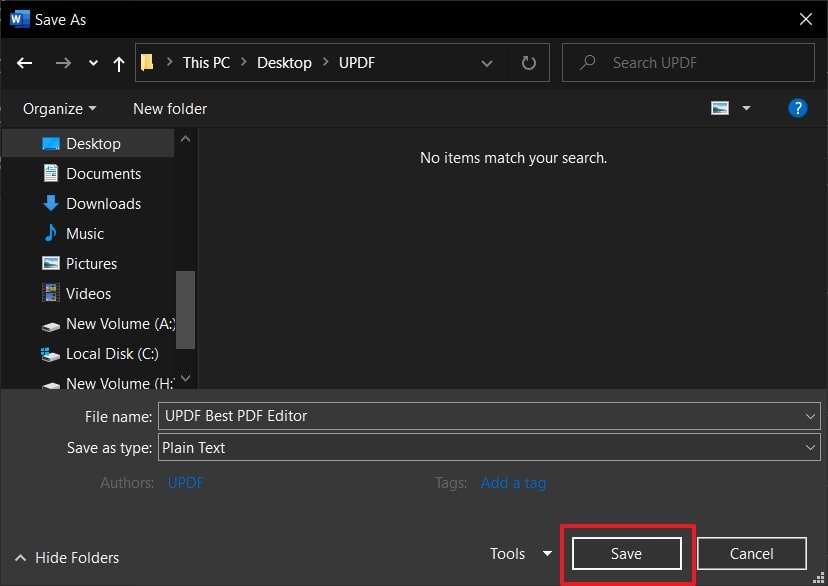Open the change view dropdown arrow
Screen dimensions: 828x586
point(744,108)
